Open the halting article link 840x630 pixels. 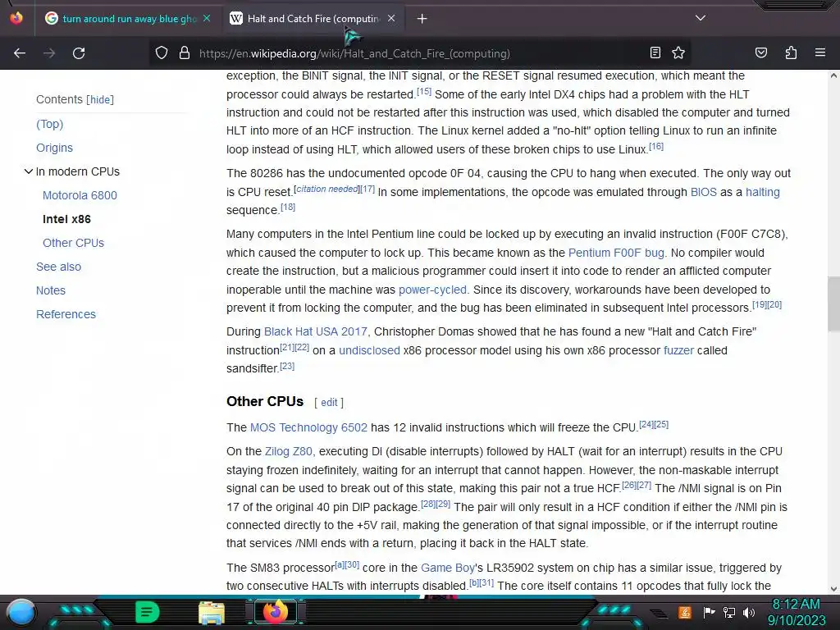tap(762, 192)
